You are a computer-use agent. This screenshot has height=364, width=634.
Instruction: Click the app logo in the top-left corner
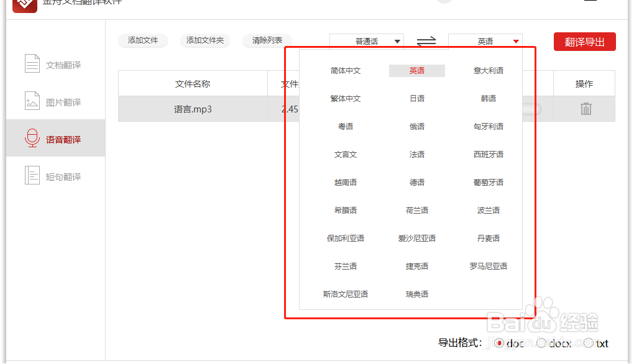tap(24, 5)
